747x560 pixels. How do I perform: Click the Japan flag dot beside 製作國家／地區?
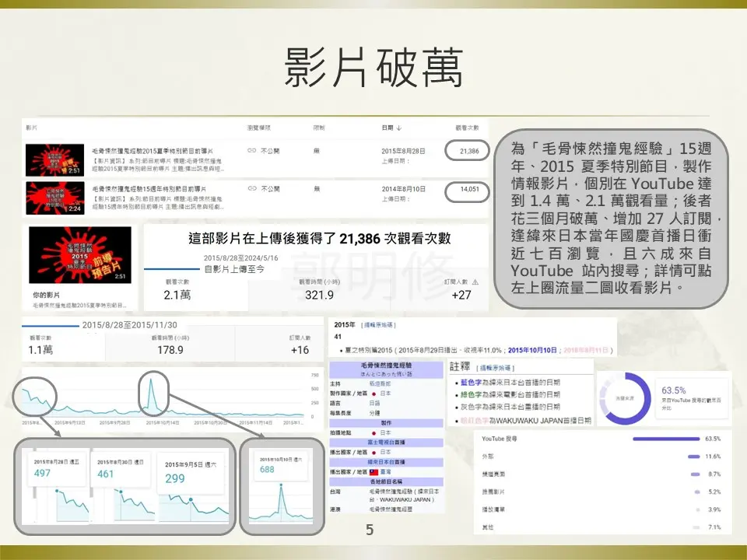click(374, 394)
